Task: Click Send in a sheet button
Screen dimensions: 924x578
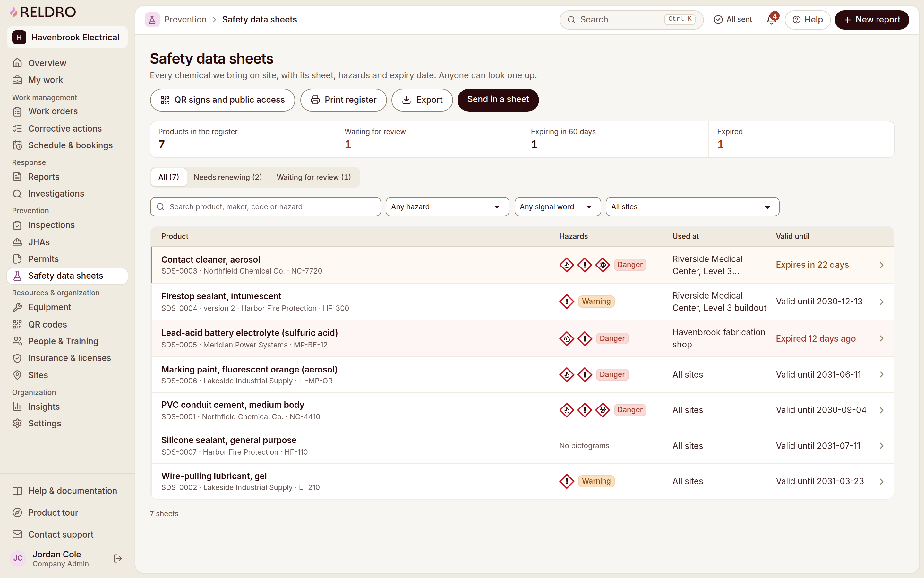Action: pos(498,100)
